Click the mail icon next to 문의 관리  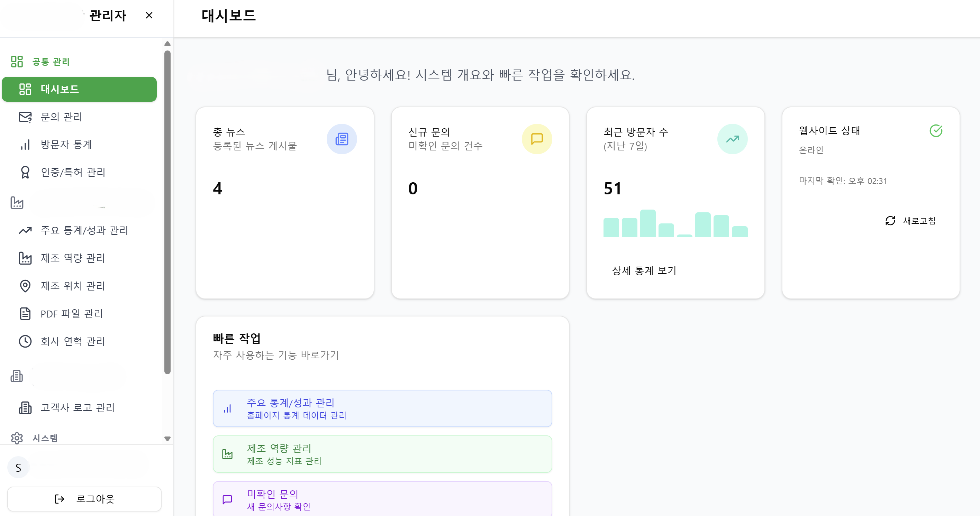pos(25,117)
